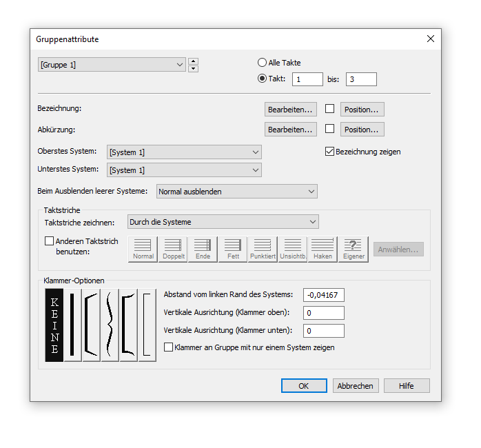Click the group stepper up arrow
481x448 pixels.
coord(193,61)
